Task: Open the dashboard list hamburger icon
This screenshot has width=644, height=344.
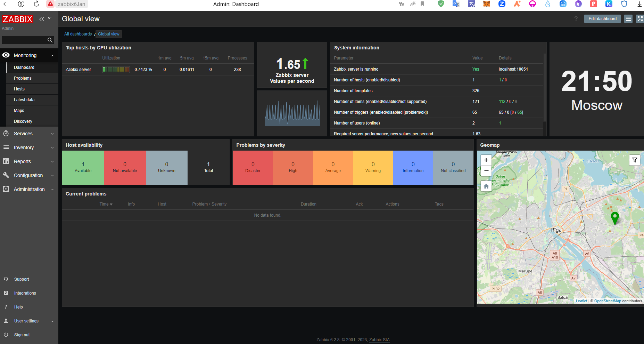Action: [628, 18]
